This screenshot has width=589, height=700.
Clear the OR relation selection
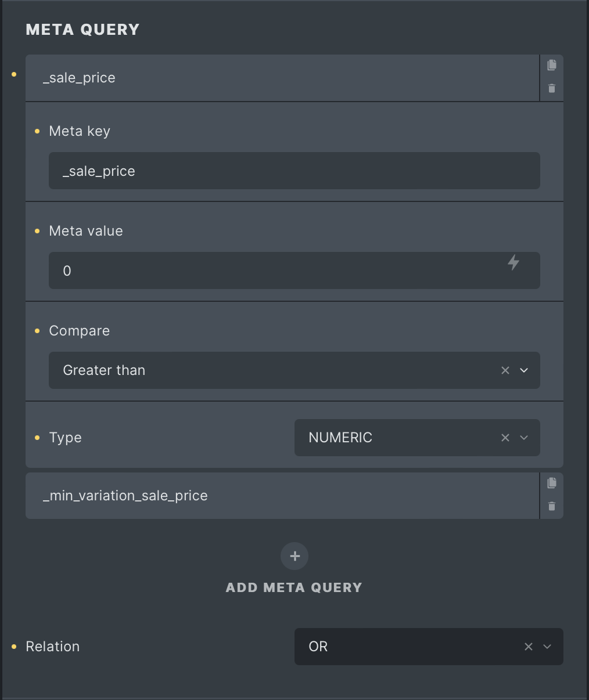click(x=529, y=647)
